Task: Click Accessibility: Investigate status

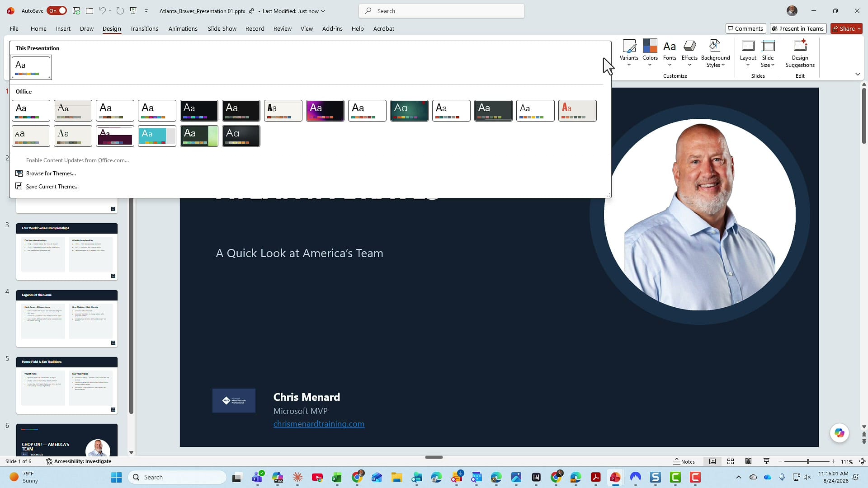Action: click(x=79, y=461)
